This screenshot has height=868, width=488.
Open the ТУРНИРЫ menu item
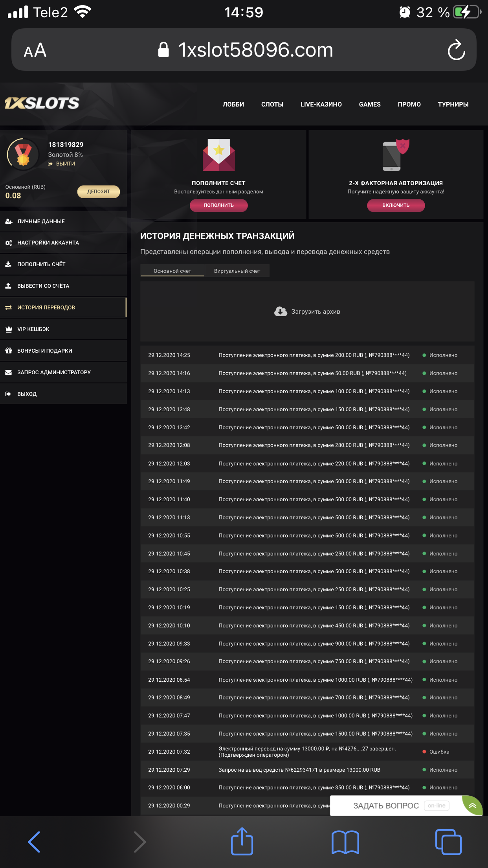coord(453,104)
